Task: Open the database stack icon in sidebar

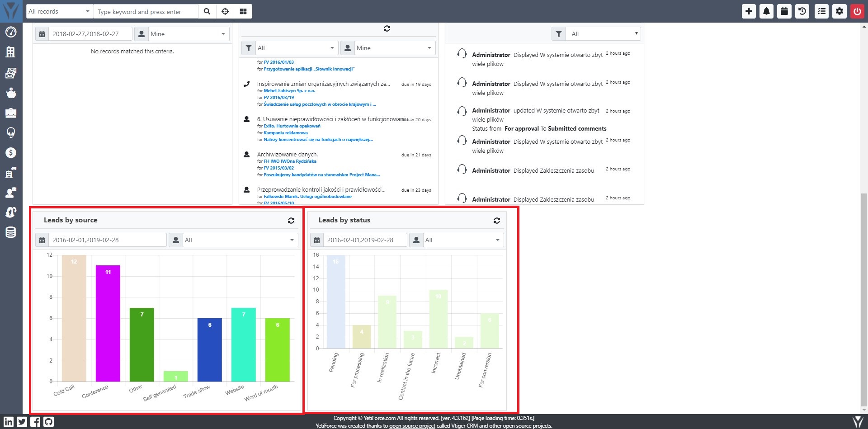Action: click(x=11, y=232)
